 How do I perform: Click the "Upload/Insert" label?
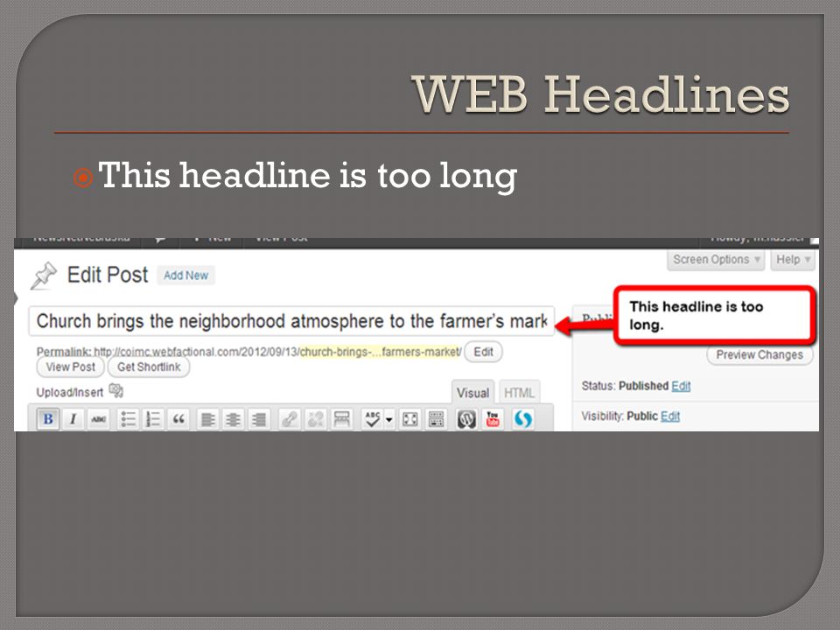tap(70, 392)
